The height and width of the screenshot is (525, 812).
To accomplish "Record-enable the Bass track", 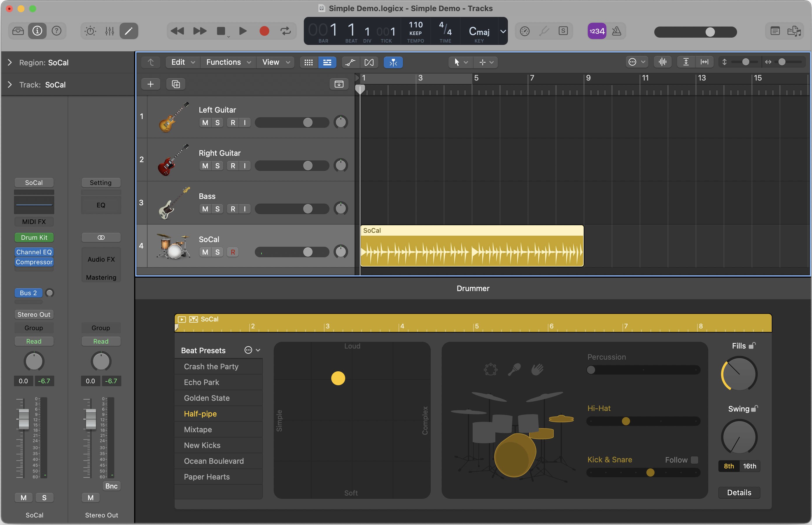I will pyautogui.click(x=233, y=209).
